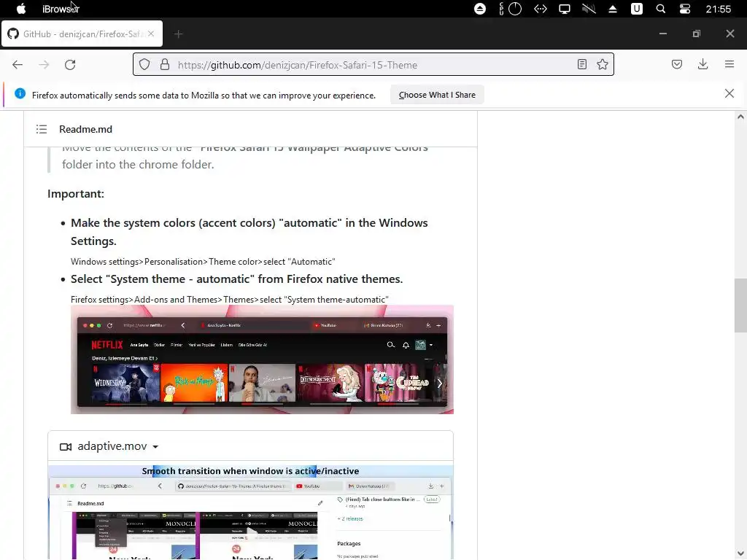
Task: Click the scrollbar up arrow
Action: pos(740,117)
